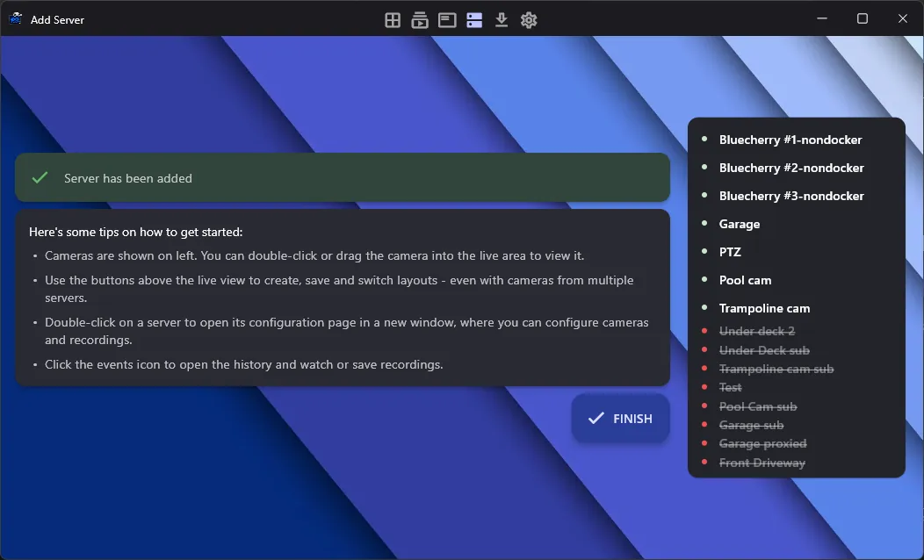This screenshot has width=924, height=560.
Task: Click the FINISH button
Action: click(x=620, y=418)
